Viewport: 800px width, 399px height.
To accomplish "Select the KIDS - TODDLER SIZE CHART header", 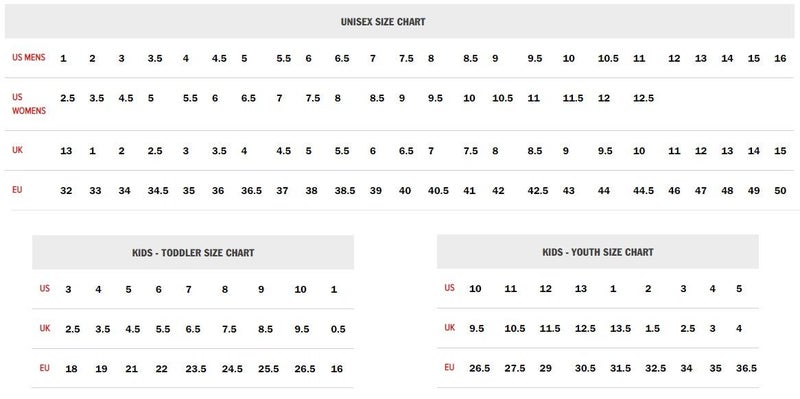I will pyautogui.click(x=193, y=253).
